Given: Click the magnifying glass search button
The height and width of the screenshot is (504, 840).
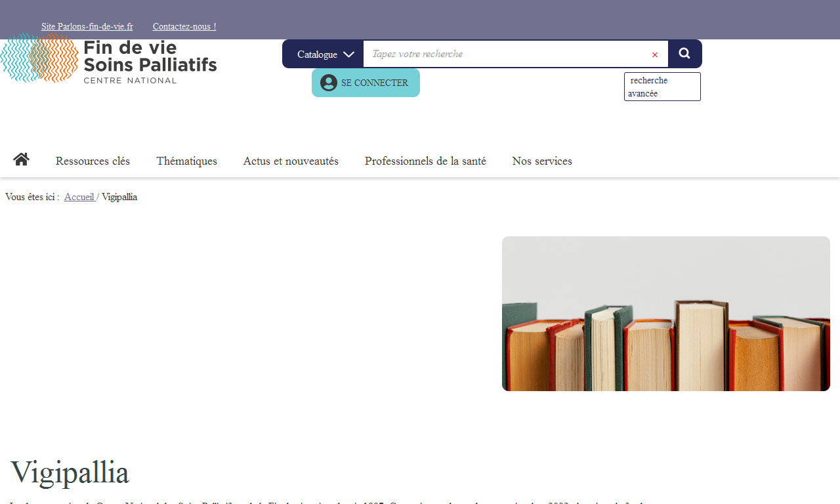Looking at the screenshot, I should click(684, 54).
